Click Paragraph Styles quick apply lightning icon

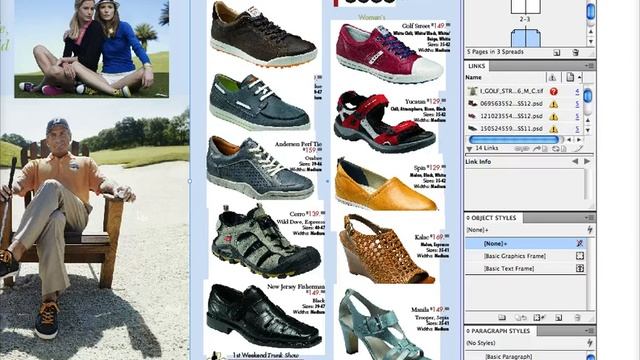(589, 343)
